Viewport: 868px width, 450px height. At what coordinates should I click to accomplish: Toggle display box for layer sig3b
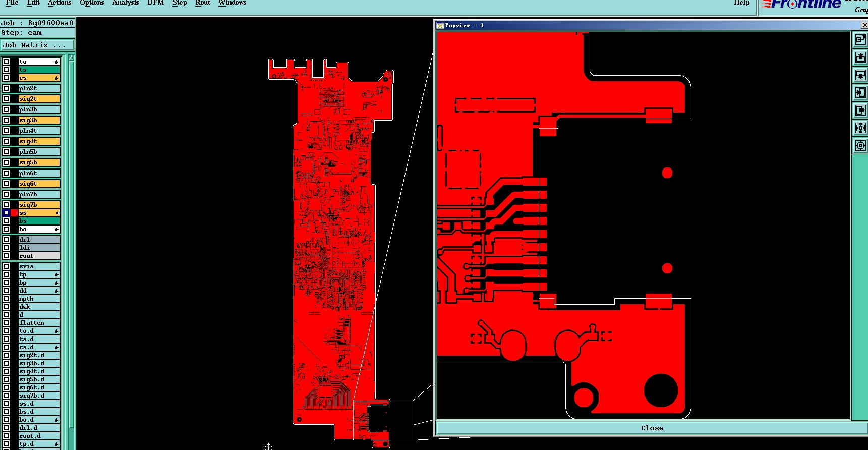[6, 120]
